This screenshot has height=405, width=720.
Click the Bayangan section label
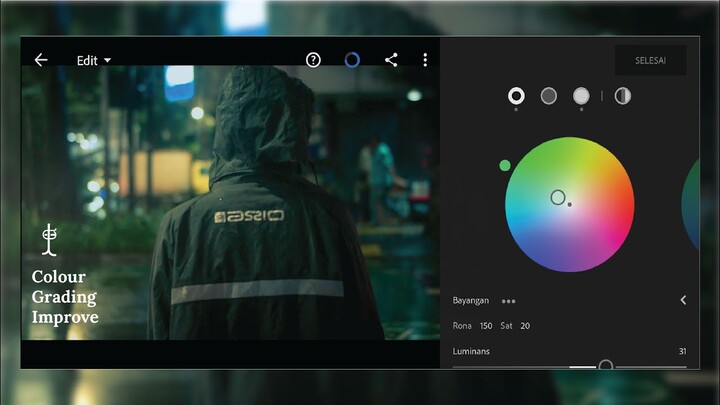pos(470,300)
